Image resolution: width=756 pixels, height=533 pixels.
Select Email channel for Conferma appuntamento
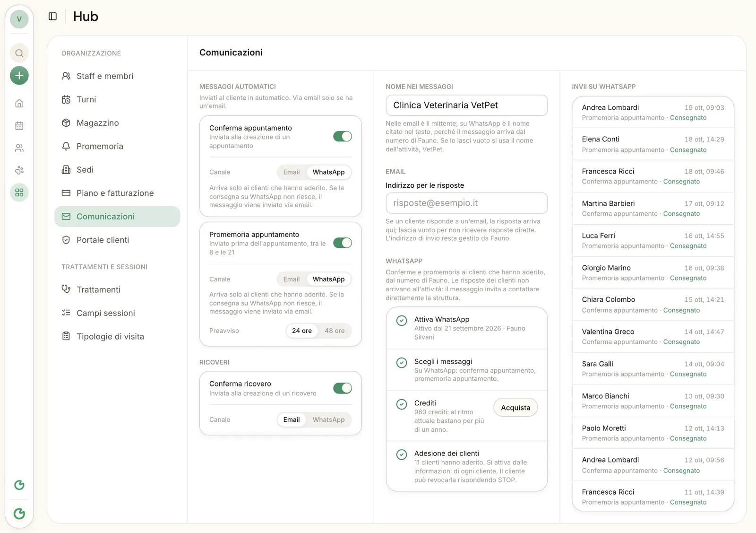click(292, 172)
